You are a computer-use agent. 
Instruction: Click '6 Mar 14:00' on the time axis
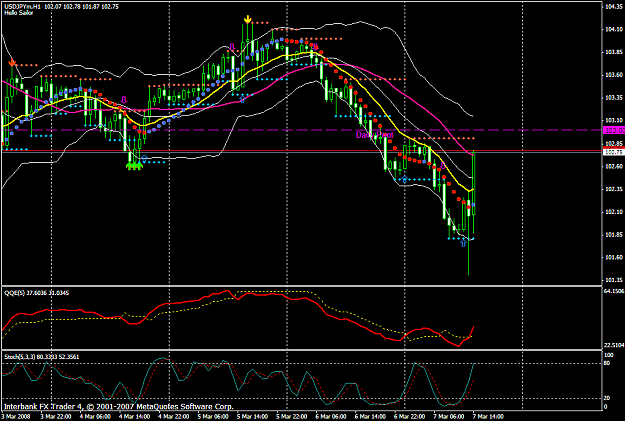point(370,417)
